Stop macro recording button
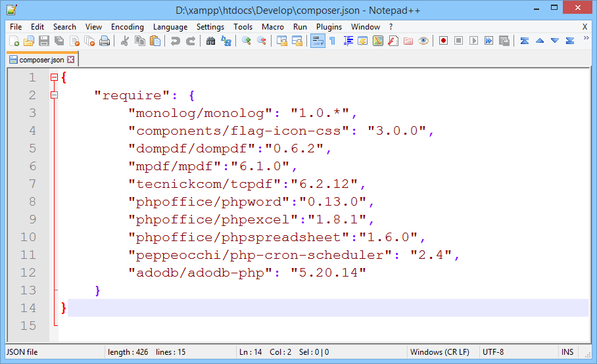The height and width of the screenshot is (364, 597). [458, 41]
